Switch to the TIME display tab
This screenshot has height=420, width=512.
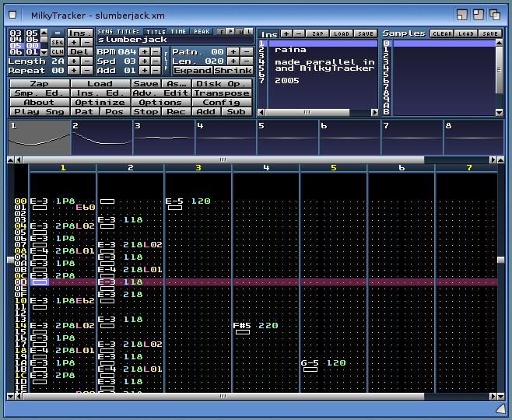click(x=179, y=32)
